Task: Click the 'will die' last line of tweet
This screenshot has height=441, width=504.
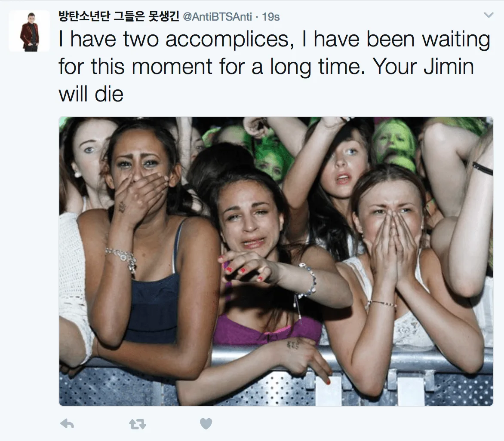Action: 91,94
